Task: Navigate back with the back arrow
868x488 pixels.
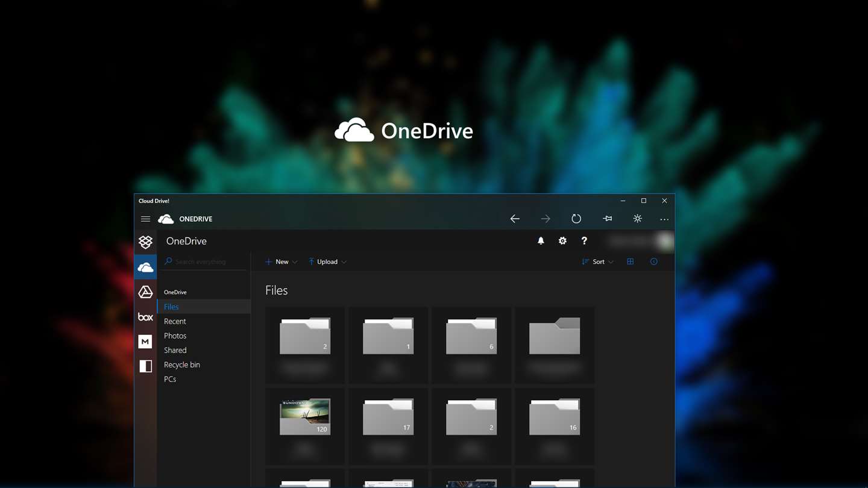Action: [x=515, y=219]
